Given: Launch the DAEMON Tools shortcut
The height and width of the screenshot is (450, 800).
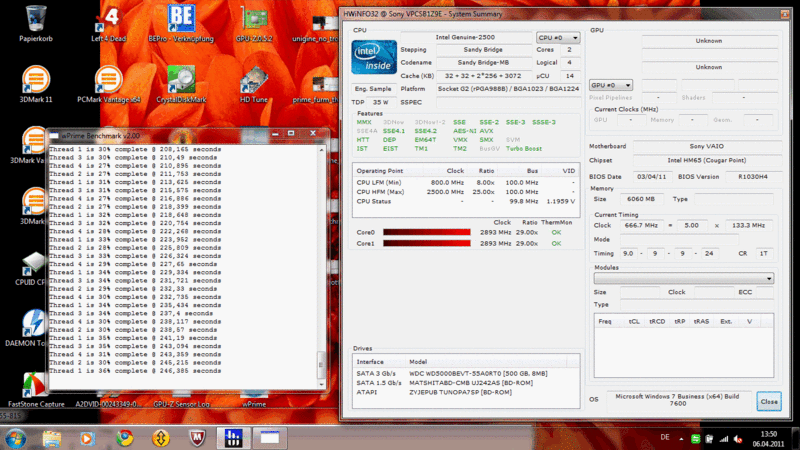Looking at the screenshot, I should 28,328.
